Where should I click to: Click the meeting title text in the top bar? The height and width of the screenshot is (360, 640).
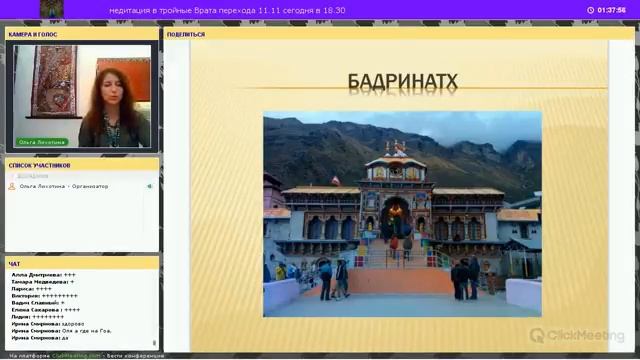(227, 10)
